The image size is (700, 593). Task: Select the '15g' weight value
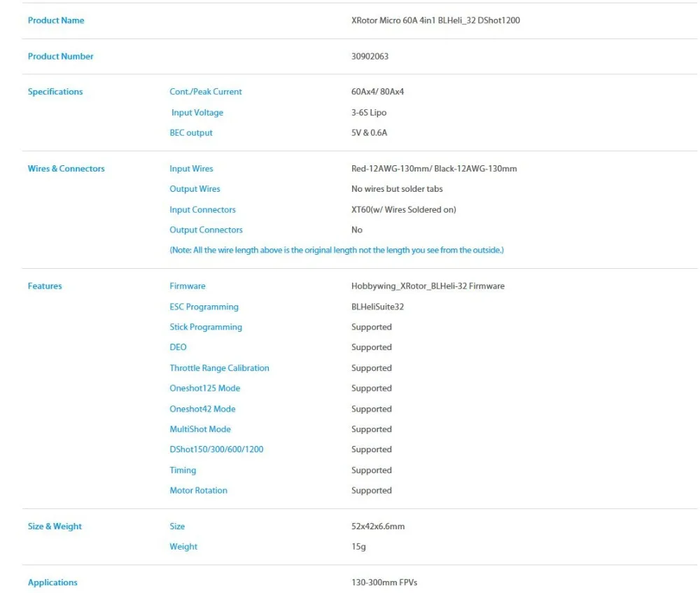[x=358, y=547]
